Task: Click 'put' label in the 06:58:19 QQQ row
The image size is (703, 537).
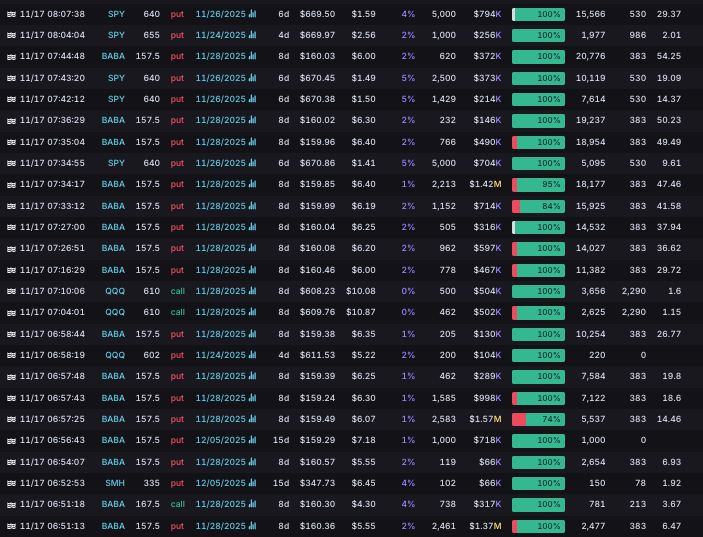Action: (x=177, y=355)
